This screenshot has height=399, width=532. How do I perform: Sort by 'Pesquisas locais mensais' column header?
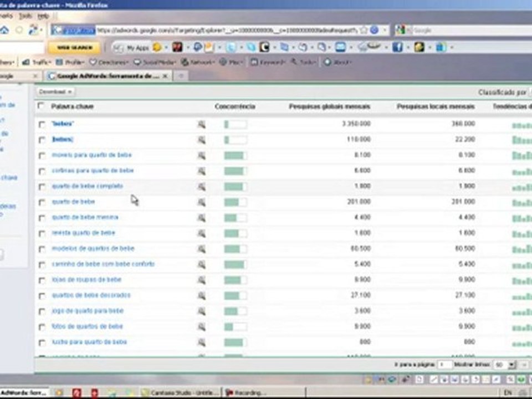[x=436, y=106]
